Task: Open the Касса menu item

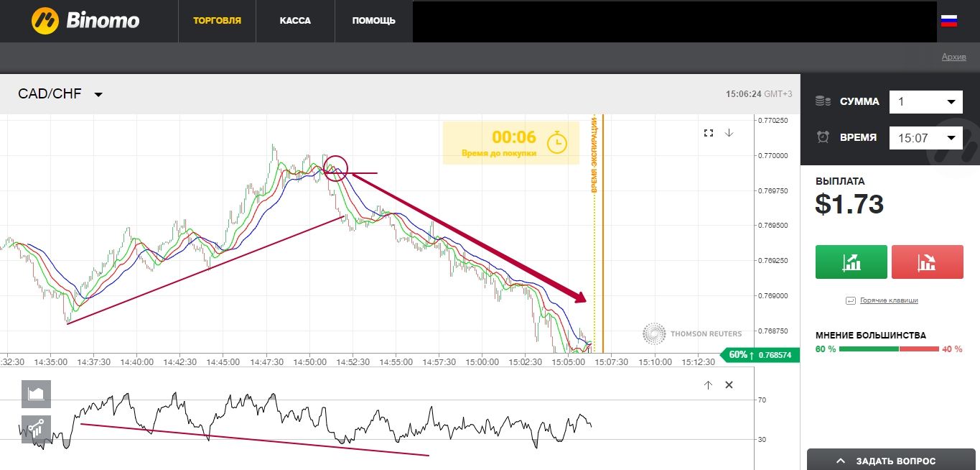Action: [x=295, y=21]
